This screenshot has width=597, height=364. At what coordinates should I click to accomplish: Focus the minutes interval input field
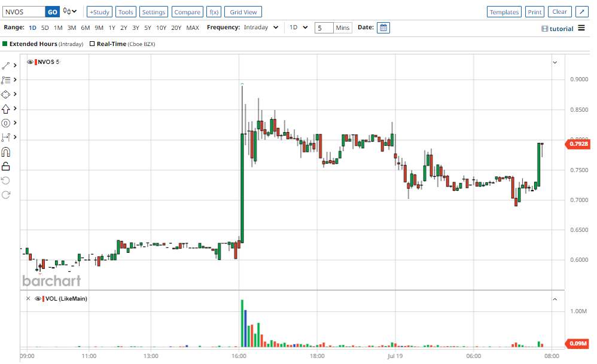pos(324,27)
